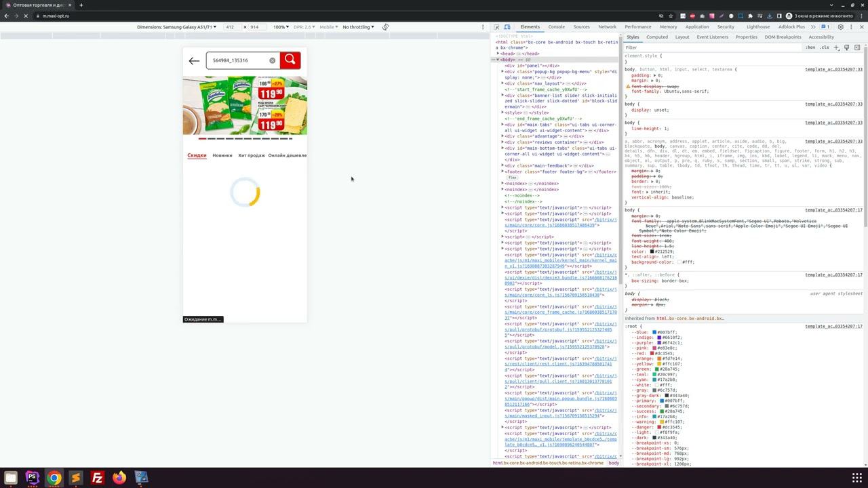Click the --red color swatch #dc3545
The image size is (868, 488).
652,354
